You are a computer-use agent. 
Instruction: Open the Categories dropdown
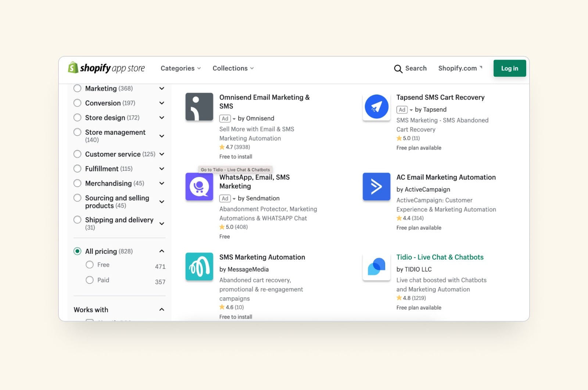(x=180, y=68)
